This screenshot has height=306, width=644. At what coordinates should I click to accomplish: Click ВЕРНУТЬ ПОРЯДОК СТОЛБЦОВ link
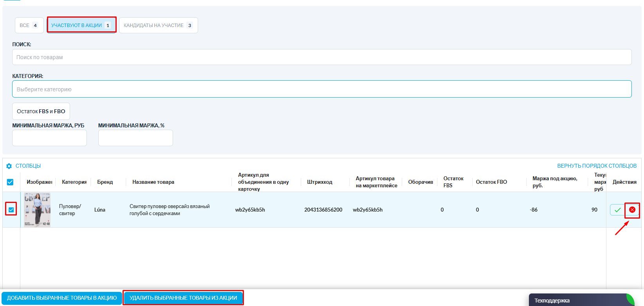click(597, 166)
